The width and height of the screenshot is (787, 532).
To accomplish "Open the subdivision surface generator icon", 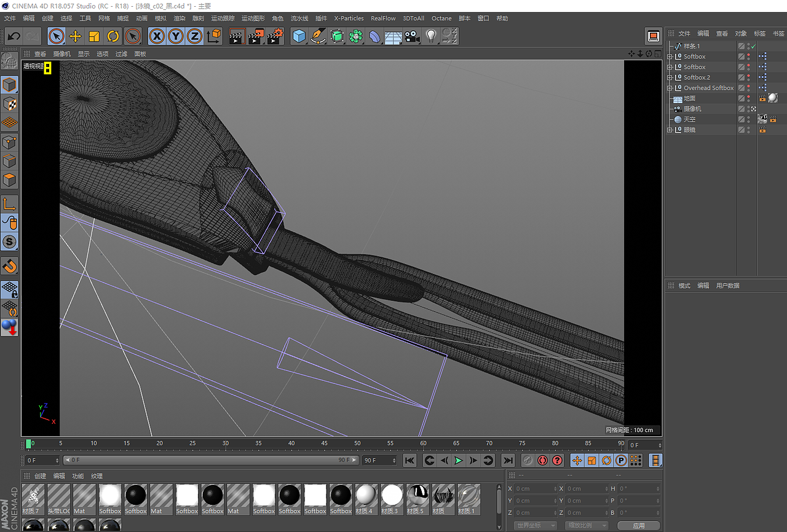I will click(337, 36).
